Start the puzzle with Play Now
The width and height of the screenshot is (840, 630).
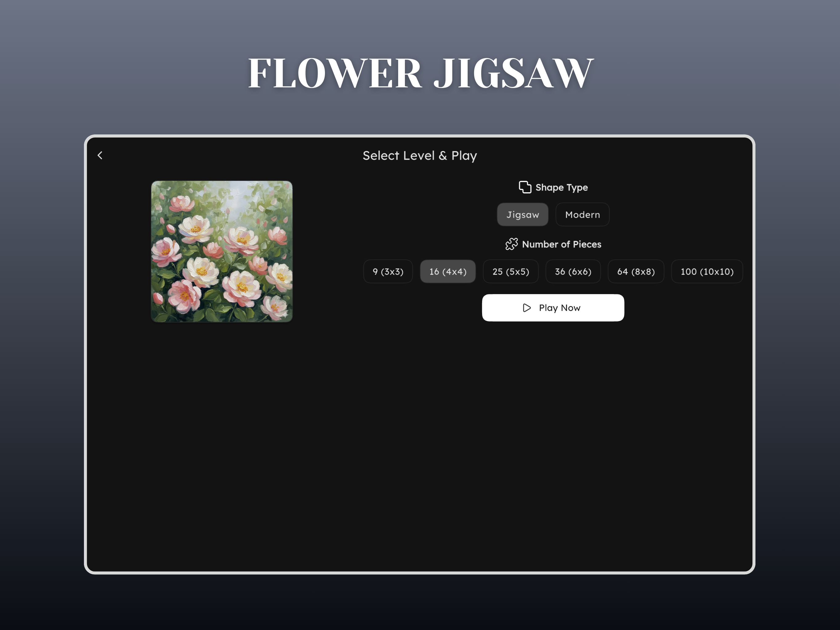tap(553, 308)
